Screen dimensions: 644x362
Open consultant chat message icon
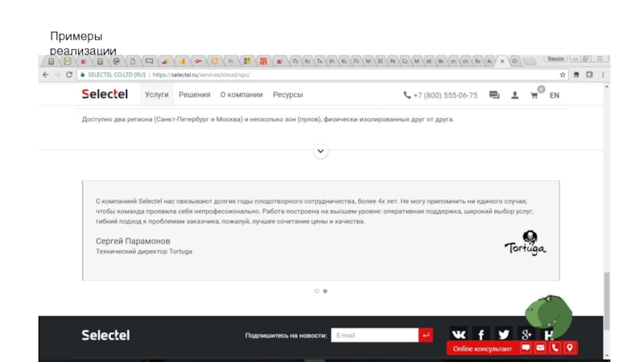(526, 348)
